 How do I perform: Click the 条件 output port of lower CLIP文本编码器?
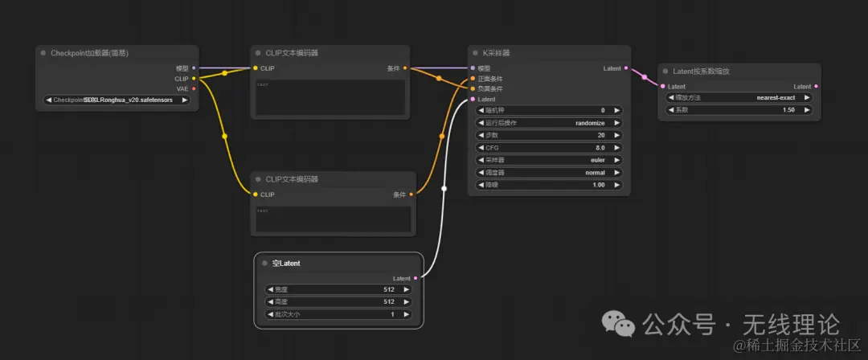tap(411, 194)
